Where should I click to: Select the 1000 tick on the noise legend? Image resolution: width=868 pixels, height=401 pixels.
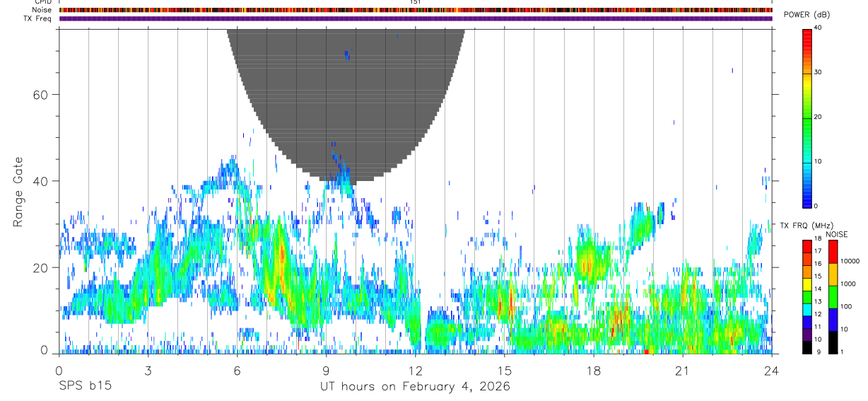(x=848, y=284)
